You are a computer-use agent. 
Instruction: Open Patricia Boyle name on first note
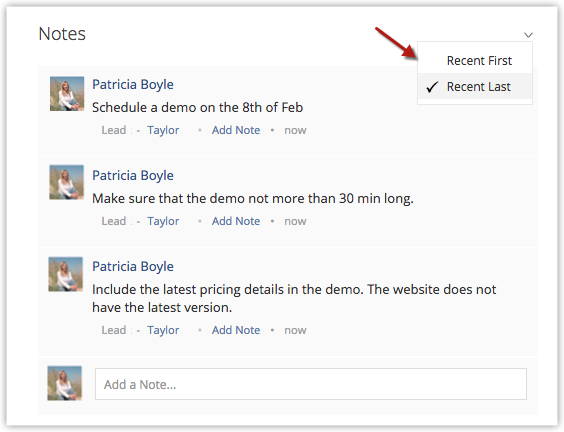[x=133, y=85]
